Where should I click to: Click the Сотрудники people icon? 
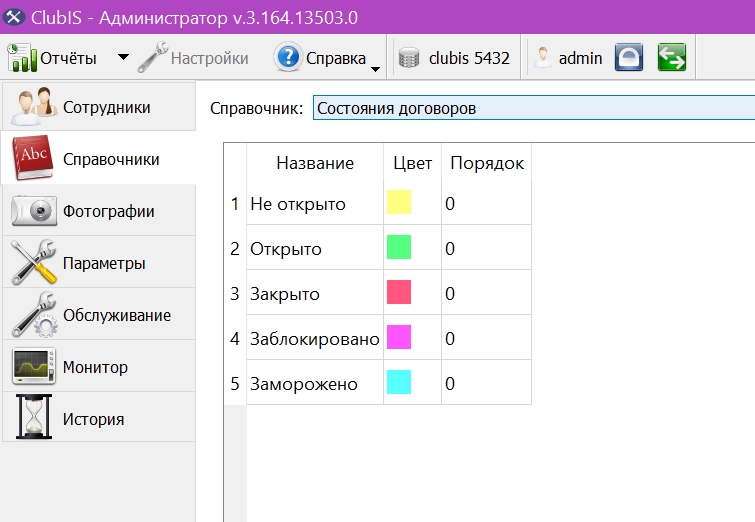pos(34,106)
